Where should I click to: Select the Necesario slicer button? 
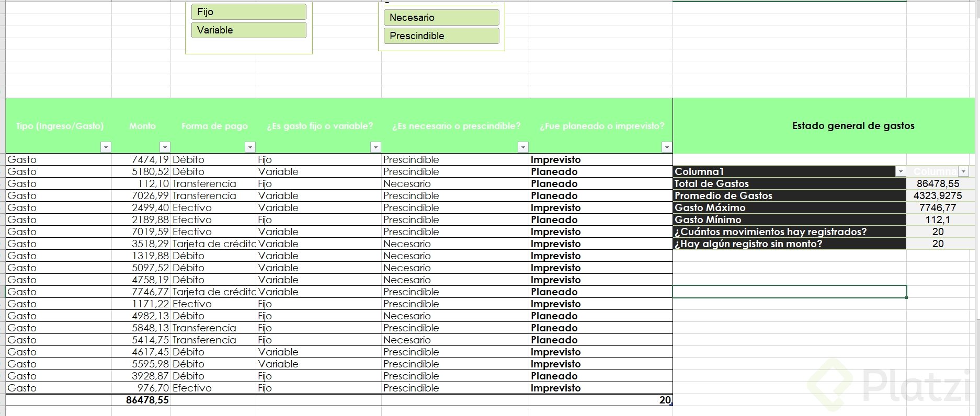(x=441, y=18)
